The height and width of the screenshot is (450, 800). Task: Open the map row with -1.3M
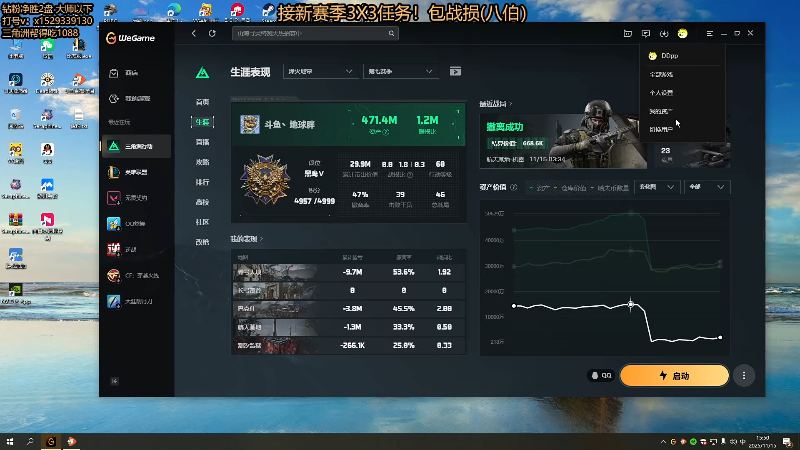pos(348,328)
